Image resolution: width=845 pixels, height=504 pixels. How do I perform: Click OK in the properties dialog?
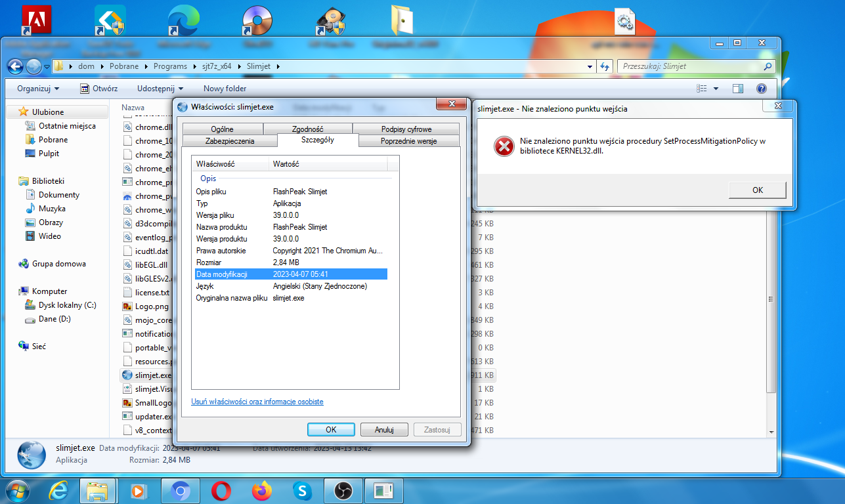(x=331, y=430)
